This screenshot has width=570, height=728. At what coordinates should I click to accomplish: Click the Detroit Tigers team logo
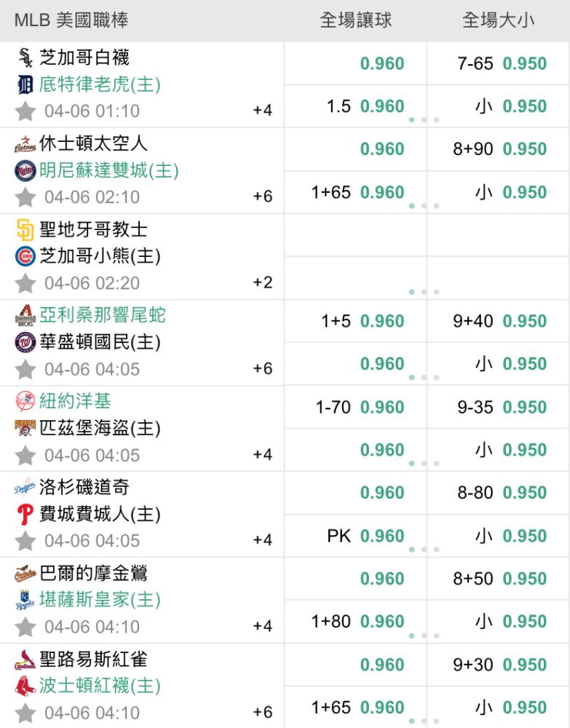tap(25, 85)
